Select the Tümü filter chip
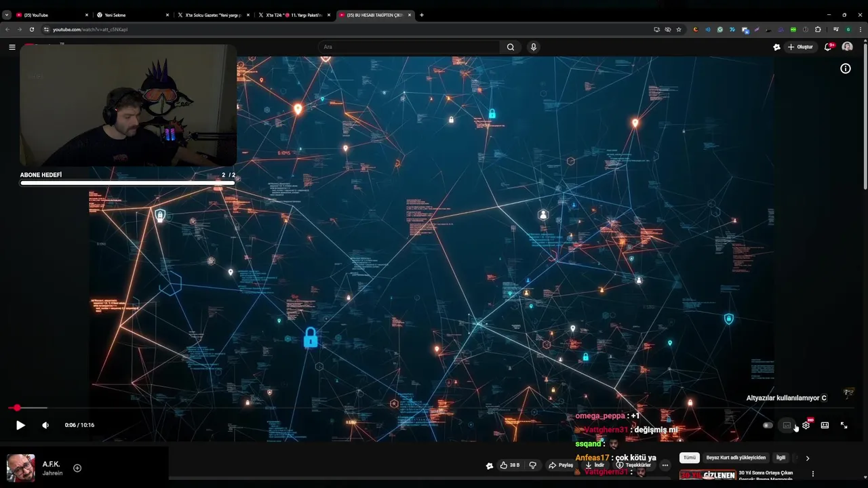 690,457
